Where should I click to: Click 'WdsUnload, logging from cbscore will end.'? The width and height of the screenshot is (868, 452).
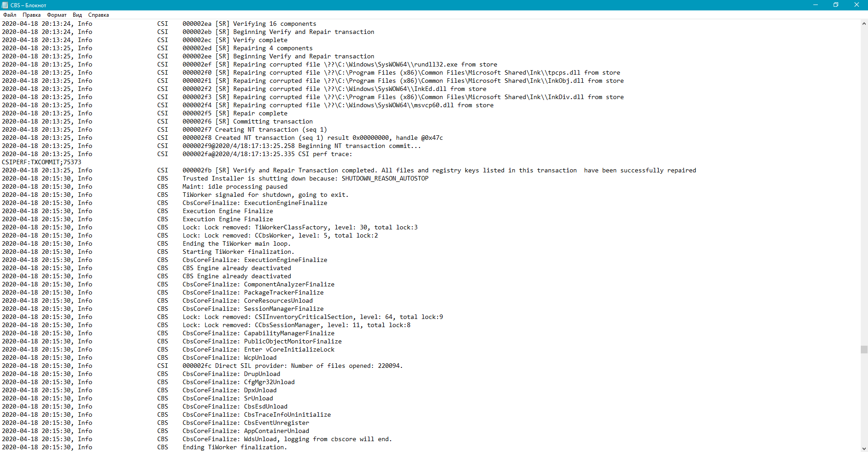pos(318,439)
